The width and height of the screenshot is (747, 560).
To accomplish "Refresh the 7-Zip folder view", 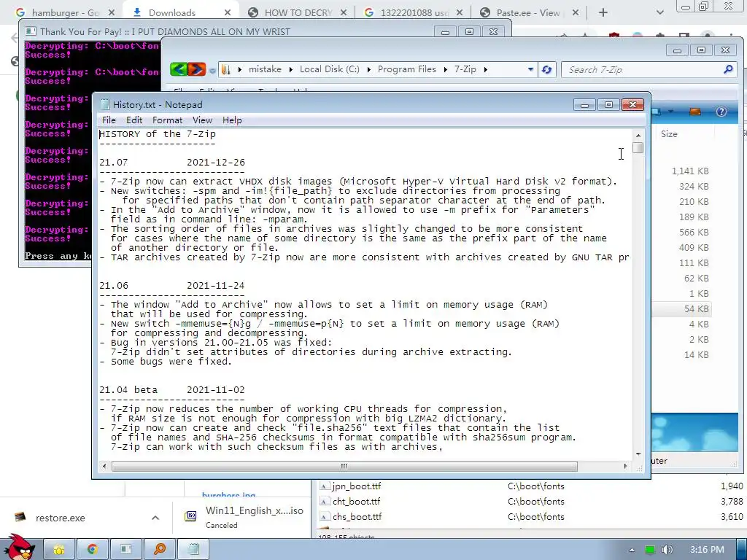I will point(547,69).
